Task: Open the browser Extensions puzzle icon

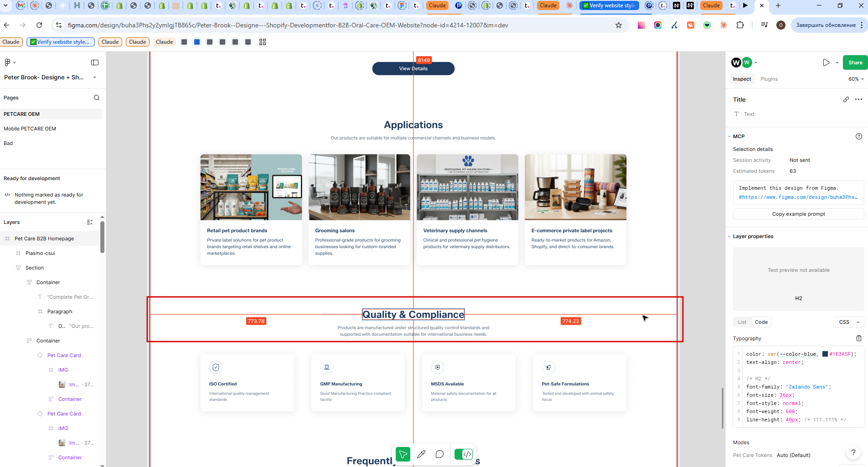Action: tap(740, 25)
